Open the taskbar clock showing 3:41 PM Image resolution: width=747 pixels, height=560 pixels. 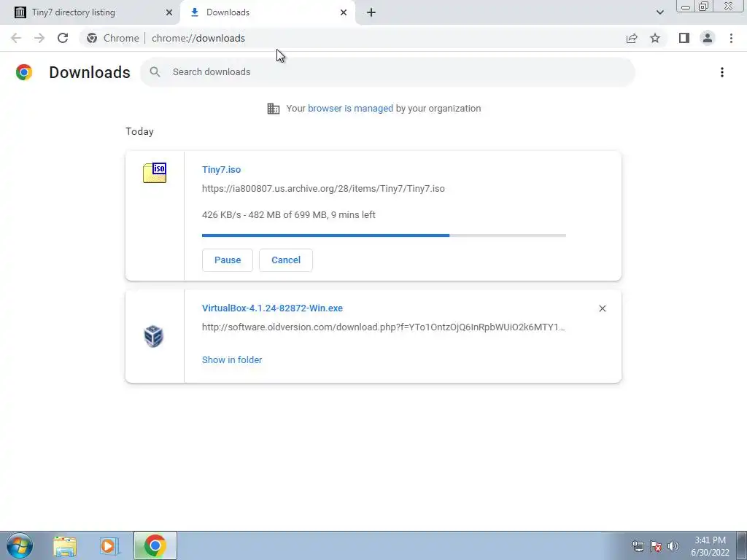710,546
